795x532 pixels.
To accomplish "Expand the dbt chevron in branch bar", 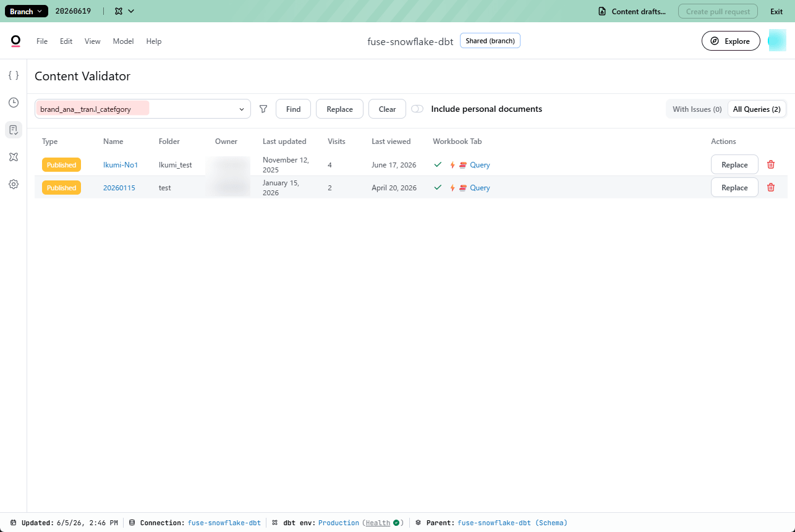I will click(130, 11).
